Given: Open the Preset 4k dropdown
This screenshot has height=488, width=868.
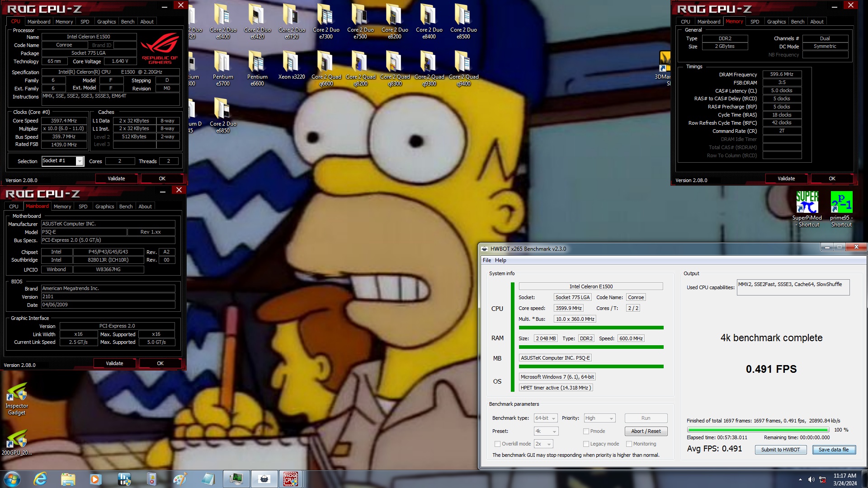Looking at the screenshot, I should [546, 431].
